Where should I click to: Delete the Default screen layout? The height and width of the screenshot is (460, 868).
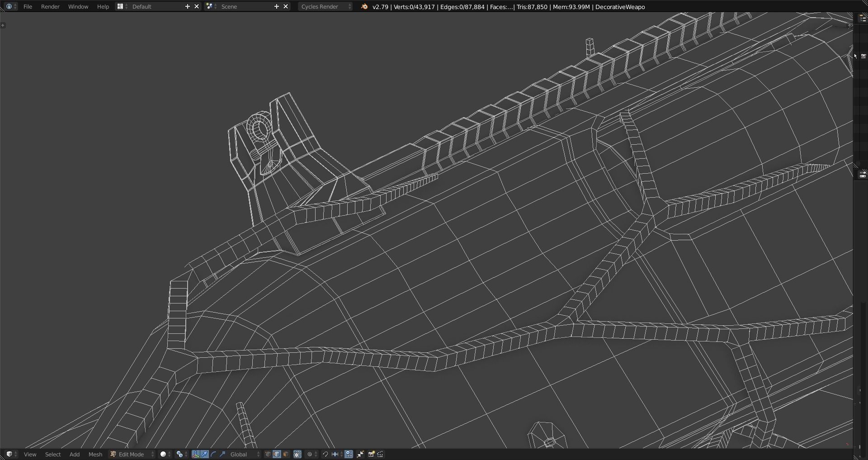(x=197, y=6)
